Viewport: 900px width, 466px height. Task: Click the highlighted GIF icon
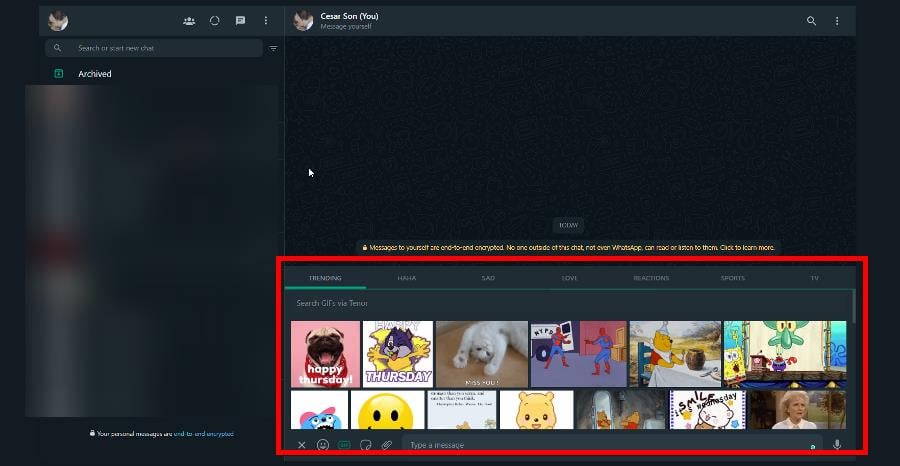(x=344, y=445)
